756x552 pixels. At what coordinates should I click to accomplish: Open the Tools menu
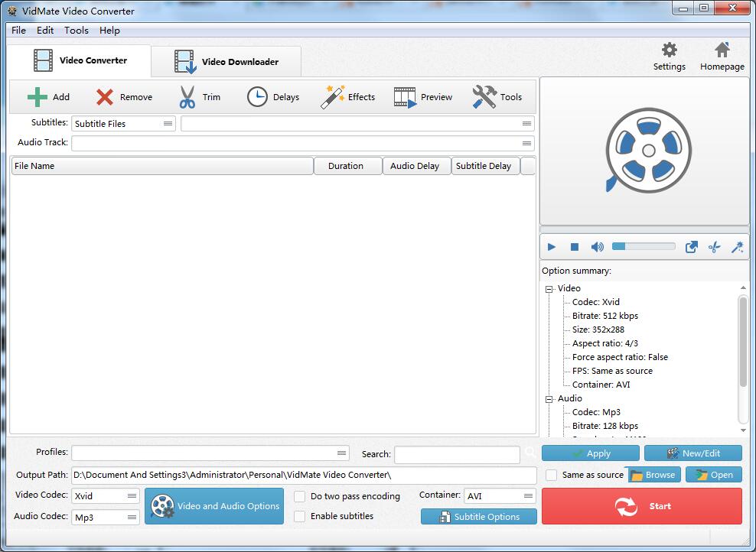pos(76,31)
